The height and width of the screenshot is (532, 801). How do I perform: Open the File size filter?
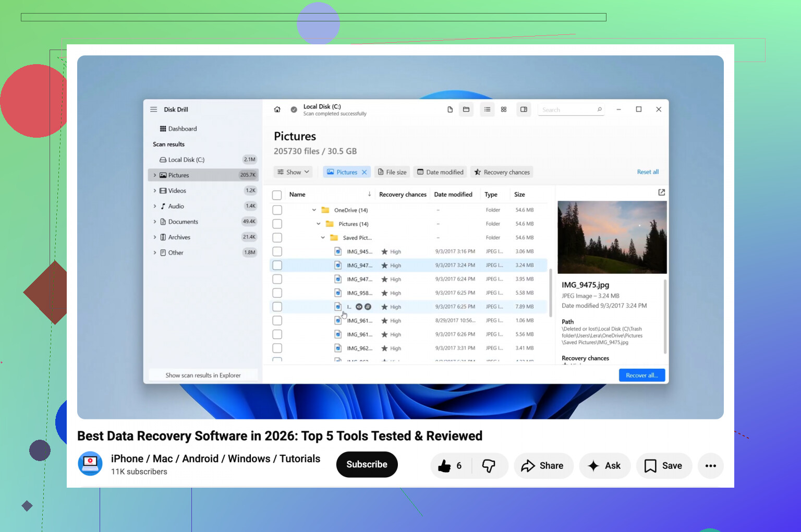click(x=392, y=172)
